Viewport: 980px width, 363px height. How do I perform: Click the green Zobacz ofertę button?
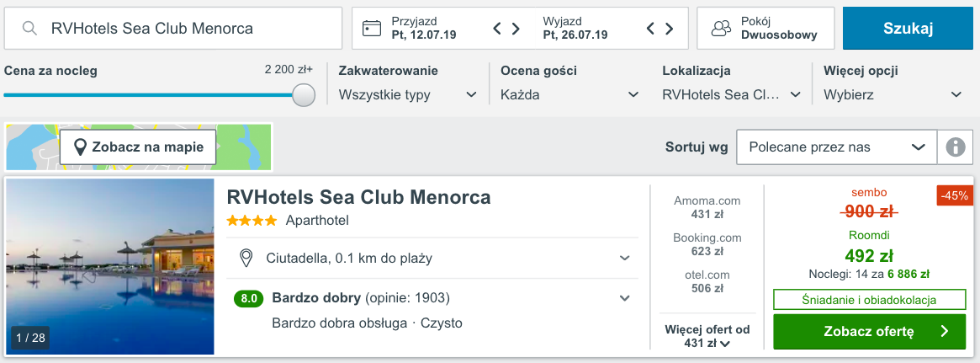coord(869,332)
